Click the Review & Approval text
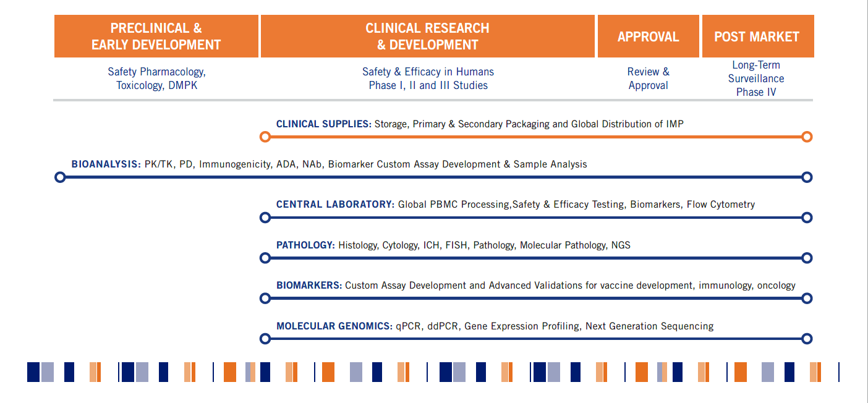This screenshot has height=403, width=868. point(649,78)
